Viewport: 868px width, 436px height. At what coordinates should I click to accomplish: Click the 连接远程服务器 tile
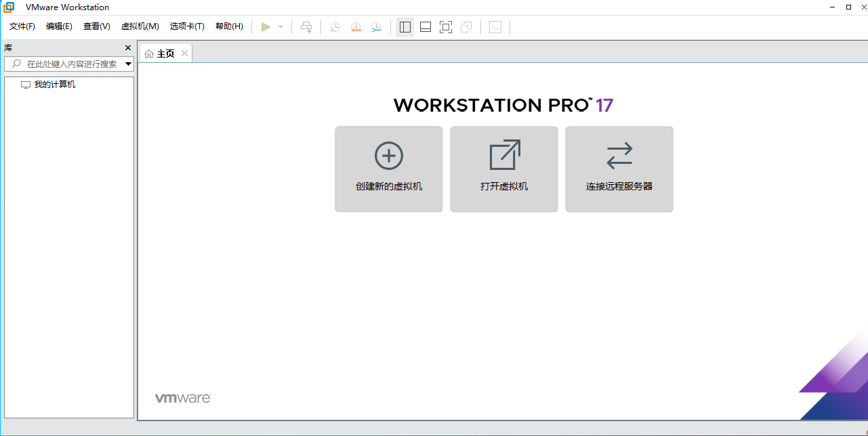[619, 169]
